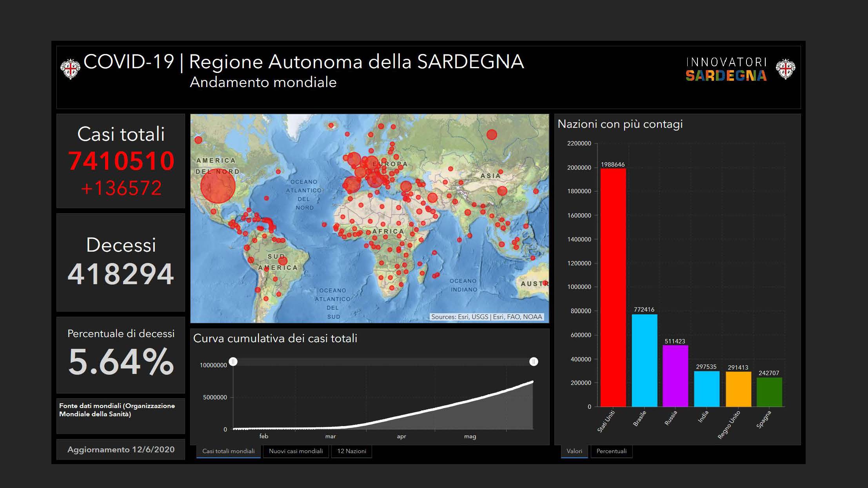Switch to the Nuovi casi mondiali tab
The height and width of the screenshot is (488, 868).
coord(296,451)
